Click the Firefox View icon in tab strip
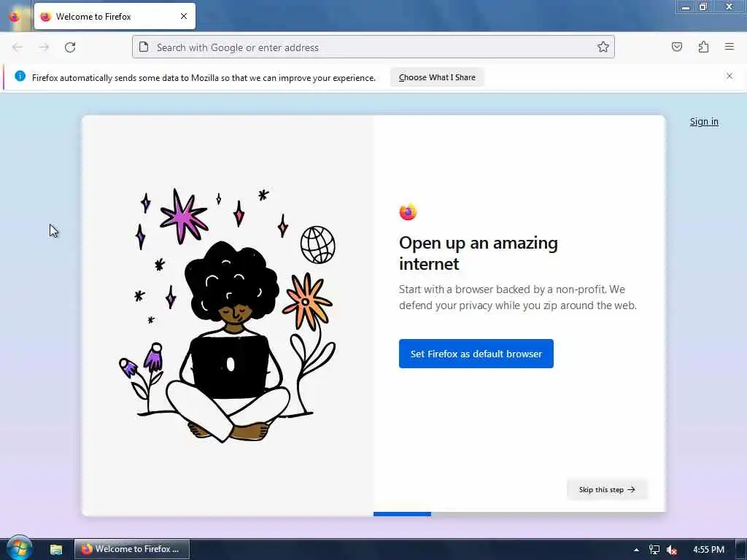 [15, 16]
